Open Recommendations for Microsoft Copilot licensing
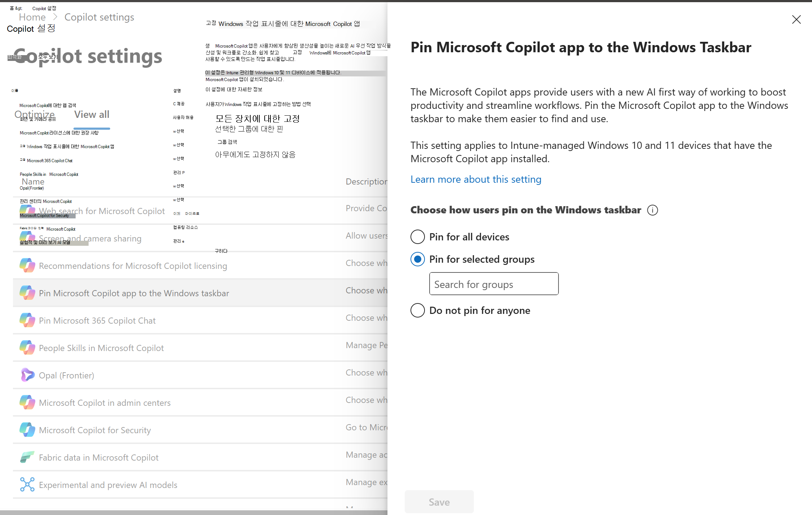Screen dimensions: 812x515 (x=133, y=266)
